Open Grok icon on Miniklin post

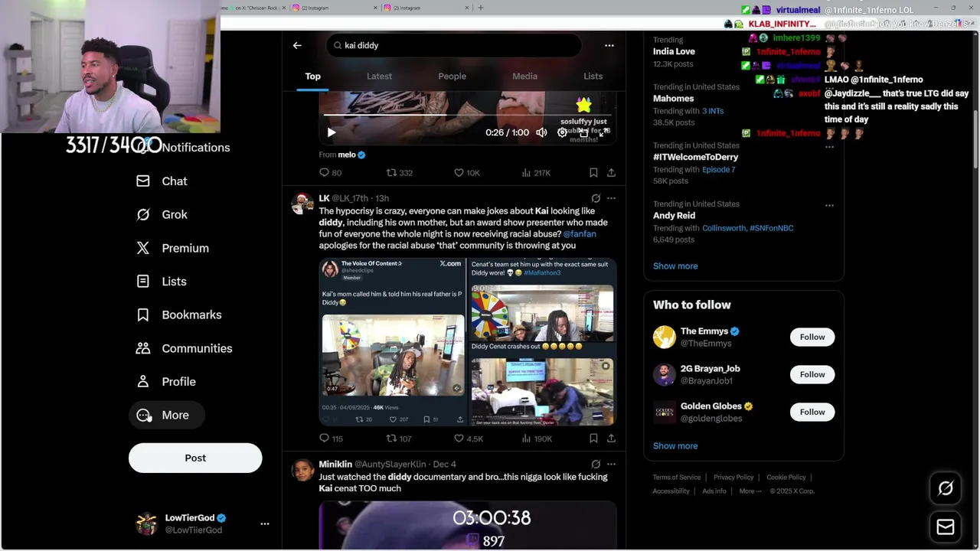tap(596, 464)
